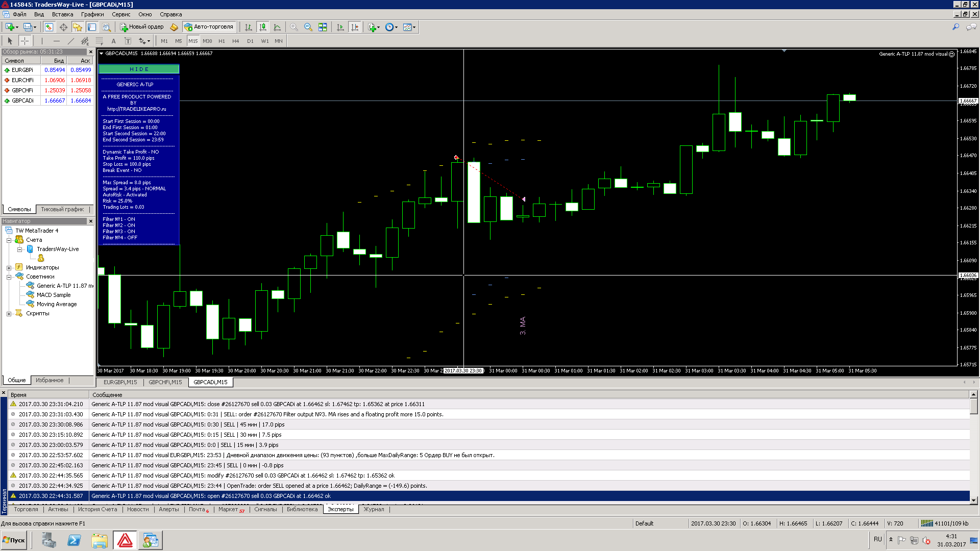Toggle the Data Window crosshair-circle icon
The width and height of the screenshot is (980, 551).
point(63,27)
